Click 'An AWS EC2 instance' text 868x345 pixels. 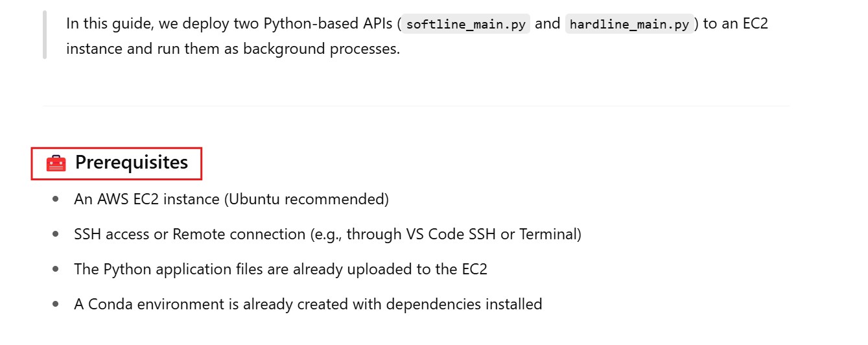[x=147, y=199]
